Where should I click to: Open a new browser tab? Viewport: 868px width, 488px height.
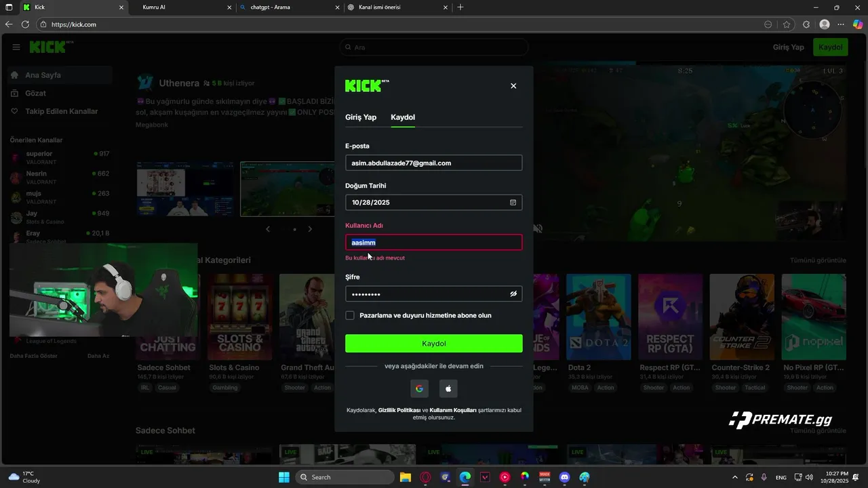[x=460, y=7]
